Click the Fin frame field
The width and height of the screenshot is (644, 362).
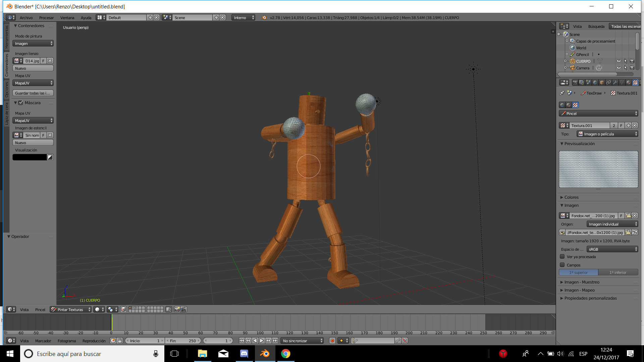pyautogui.click(x=183, y=341)
